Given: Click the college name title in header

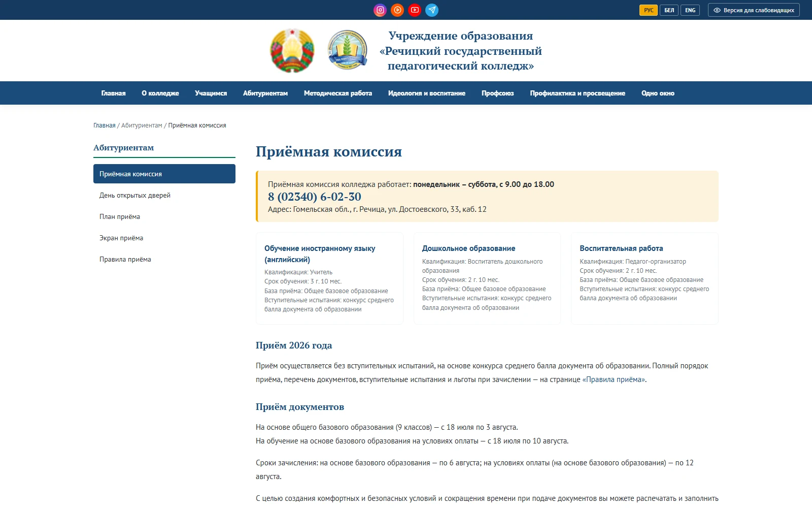Looking at the screenshot, I should 461,51.
